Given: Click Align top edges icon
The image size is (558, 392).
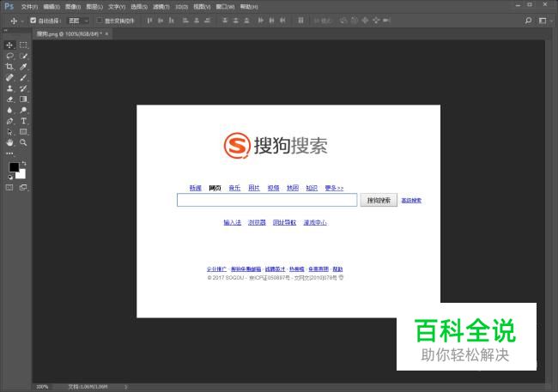Looking at the screenshot, I should pos(149,21).
